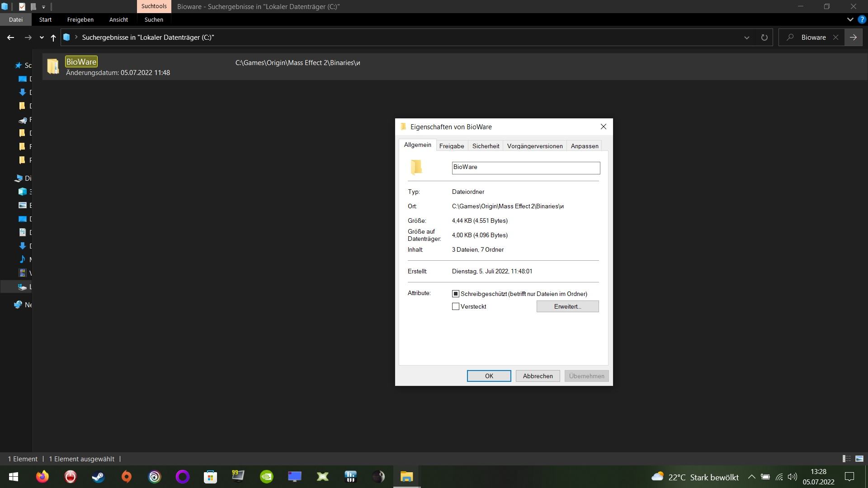Image resolution: width=868 pixels, height=488 pixels.
Task: Confirm properties with OK
Action: click(489, 376)
